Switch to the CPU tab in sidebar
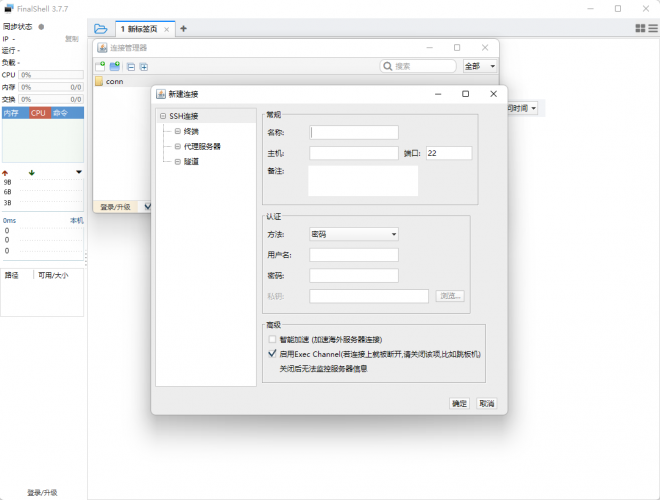The height and width of the screenshot is (500, 660). (x=38, y=113)
